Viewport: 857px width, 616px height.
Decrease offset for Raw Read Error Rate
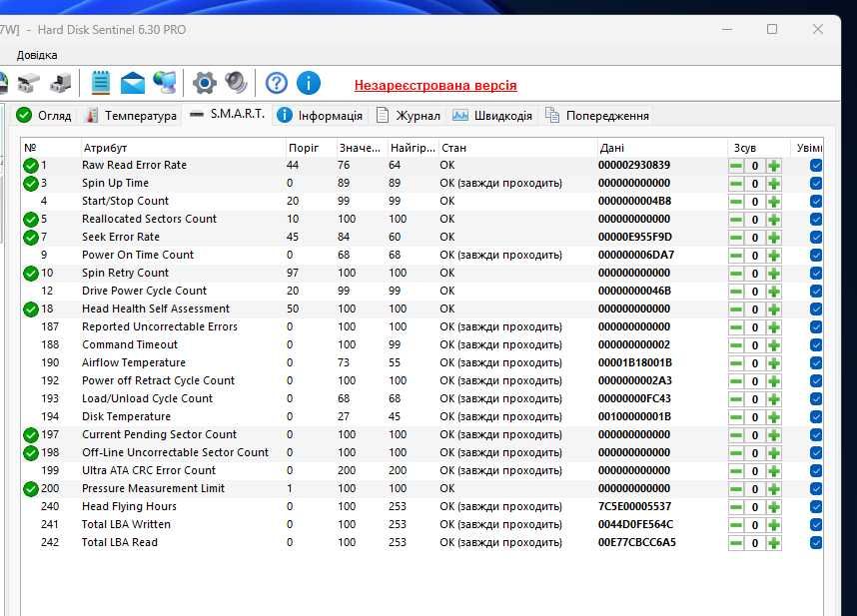pos(736,166)
